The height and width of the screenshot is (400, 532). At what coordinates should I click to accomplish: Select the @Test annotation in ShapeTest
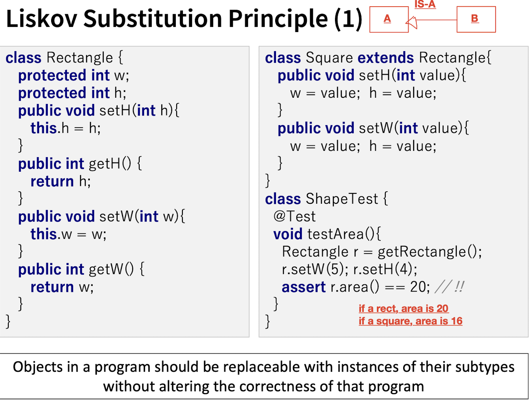(294, 216)
